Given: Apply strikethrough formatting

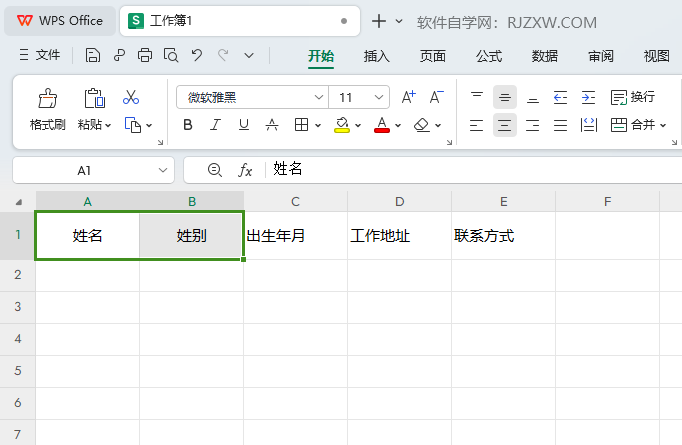Looking at the screenshot, I should tap(272, 125).
